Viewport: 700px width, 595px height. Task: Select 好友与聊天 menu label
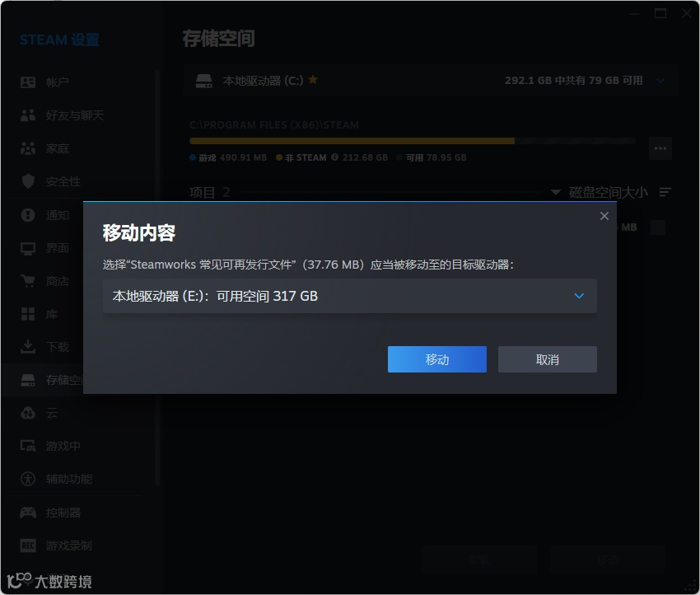75,115
